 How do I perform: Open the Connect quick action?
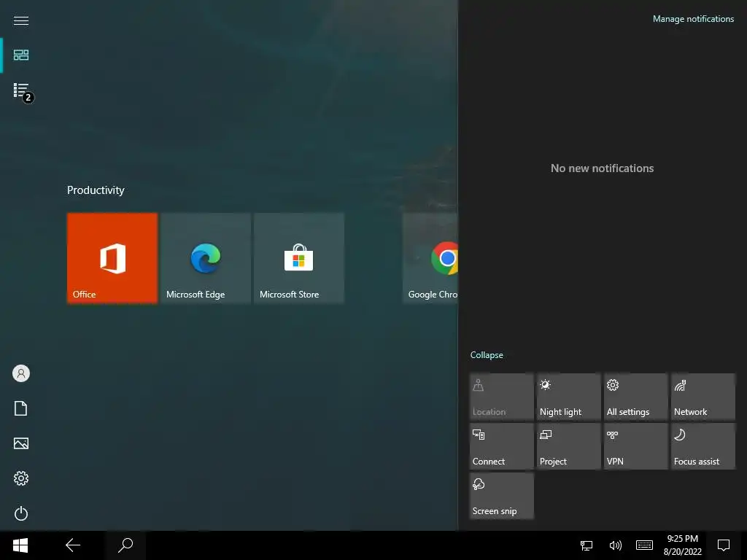point(502,446)
